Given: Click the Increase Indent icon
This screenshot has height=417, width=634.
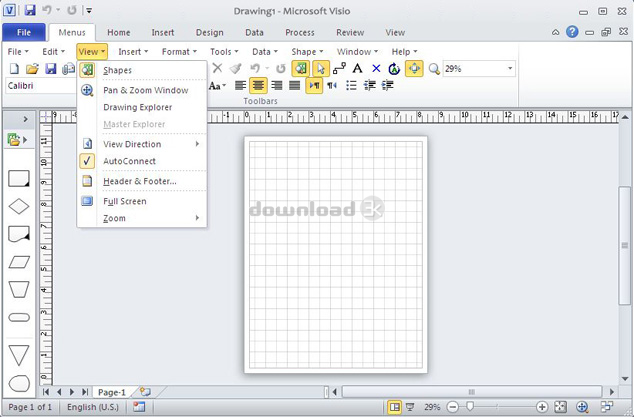Looking at the screenshot, I should (x=387, y=85).
